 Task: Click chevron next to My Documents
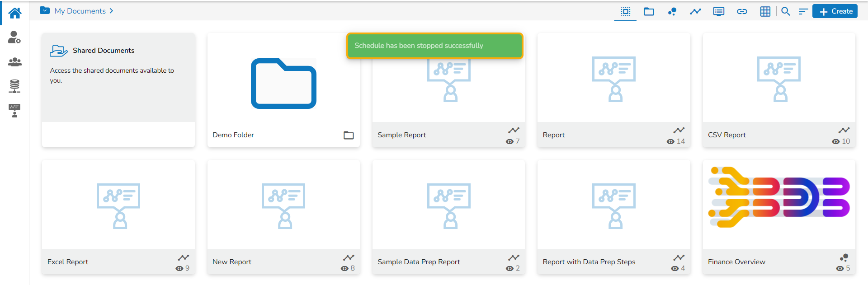(x=111, y=11)
